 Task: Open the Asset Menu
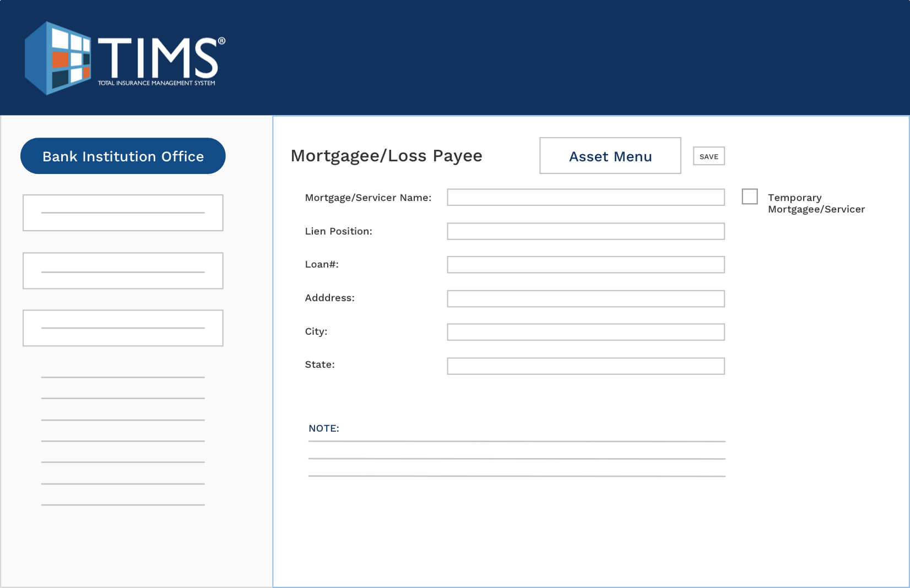tap(610, 156)
